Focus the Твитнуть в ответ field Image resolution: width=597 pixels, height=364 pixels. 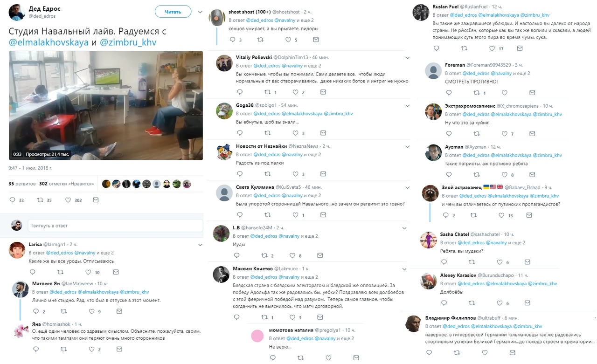(x=115, y=226)
